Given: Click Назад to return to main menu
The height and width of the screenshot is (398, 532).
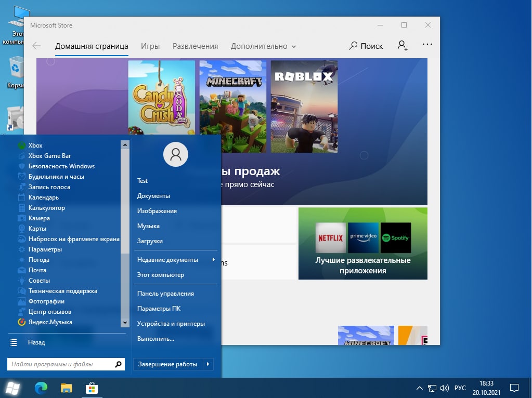Looking at the screenshot, I should [x=36, y=342].
